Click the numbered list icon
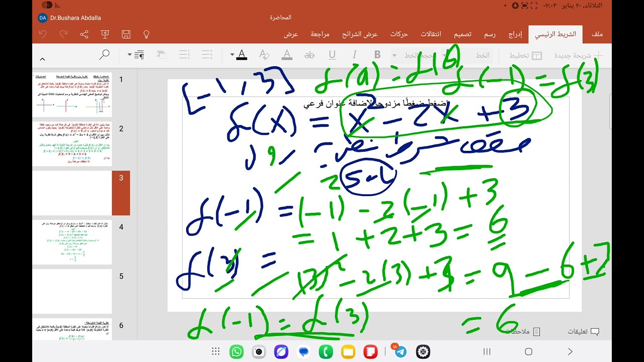 (x=184, y=55)
